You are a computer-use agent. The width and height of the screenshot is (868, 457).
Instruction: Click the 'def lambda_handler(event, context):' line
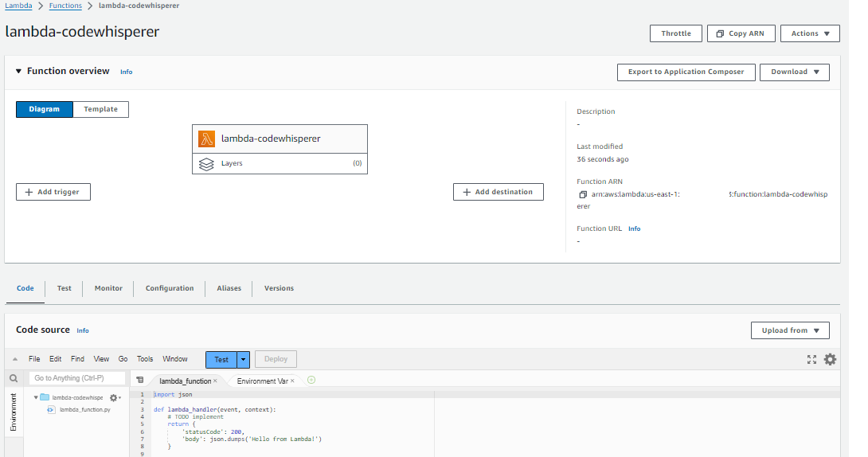coord(214,409)
